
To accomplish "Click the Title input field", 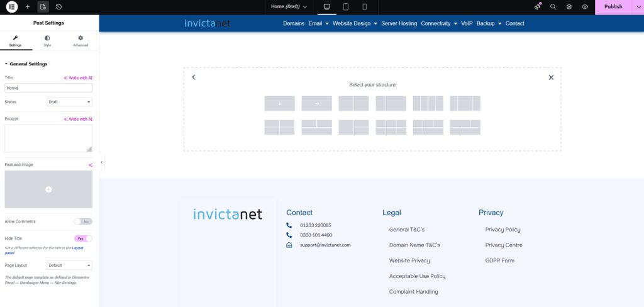I will click(48, 88).
